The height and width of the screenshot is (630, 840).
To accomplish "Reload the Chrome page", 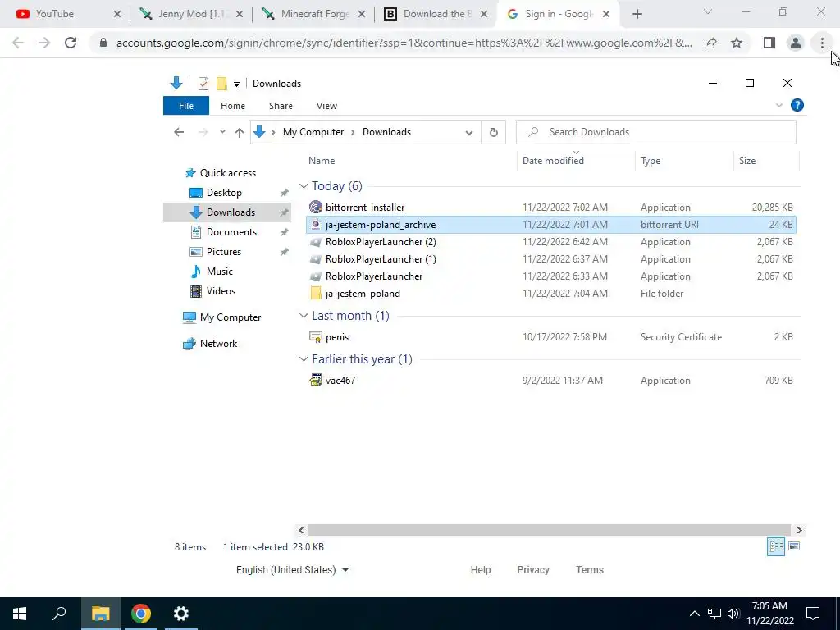I will pyautogui.click(x=71, y=43).
